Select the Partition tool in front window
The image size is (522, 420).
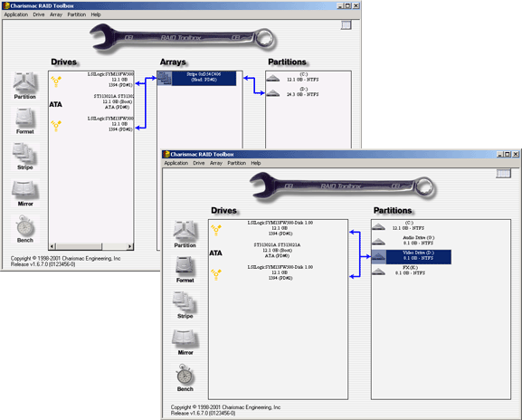(185, 234)
